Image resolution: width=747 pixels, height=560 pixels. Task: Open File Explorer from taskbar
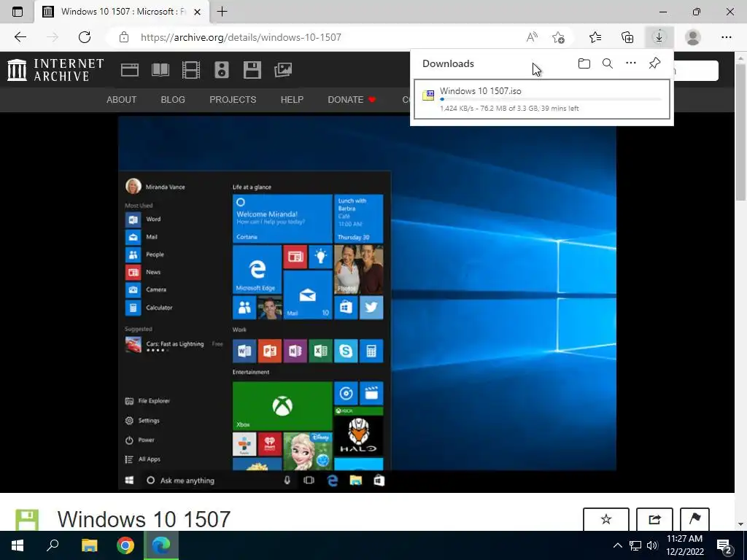point(89,545)
